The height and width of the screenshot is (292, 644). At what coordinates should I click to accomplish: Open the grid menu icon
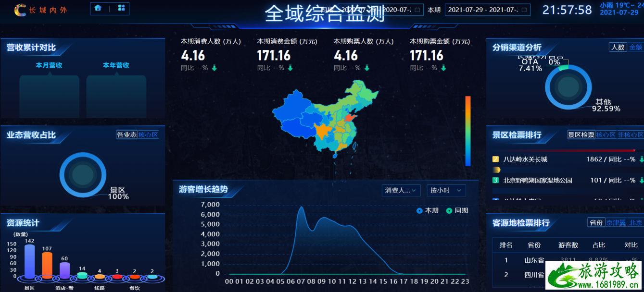(122, 8)
